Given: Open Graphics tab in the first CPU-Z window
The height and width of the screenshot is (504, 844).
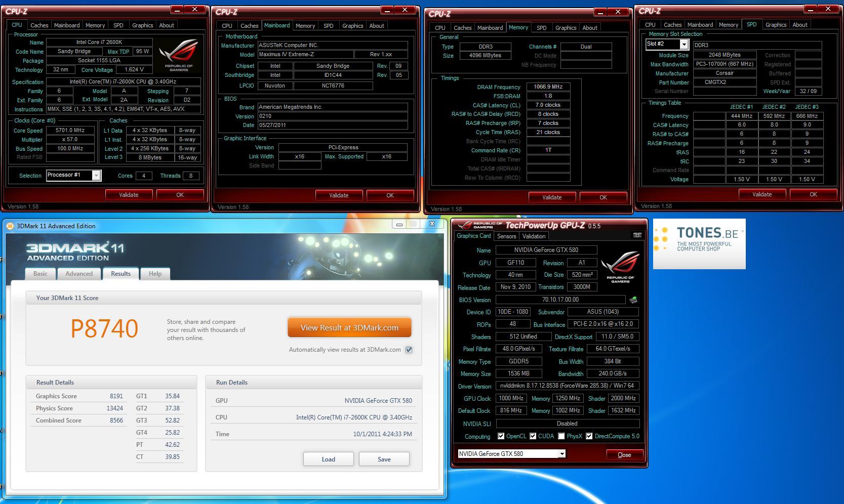Looking at the screenshot, I should click(142, 25).
